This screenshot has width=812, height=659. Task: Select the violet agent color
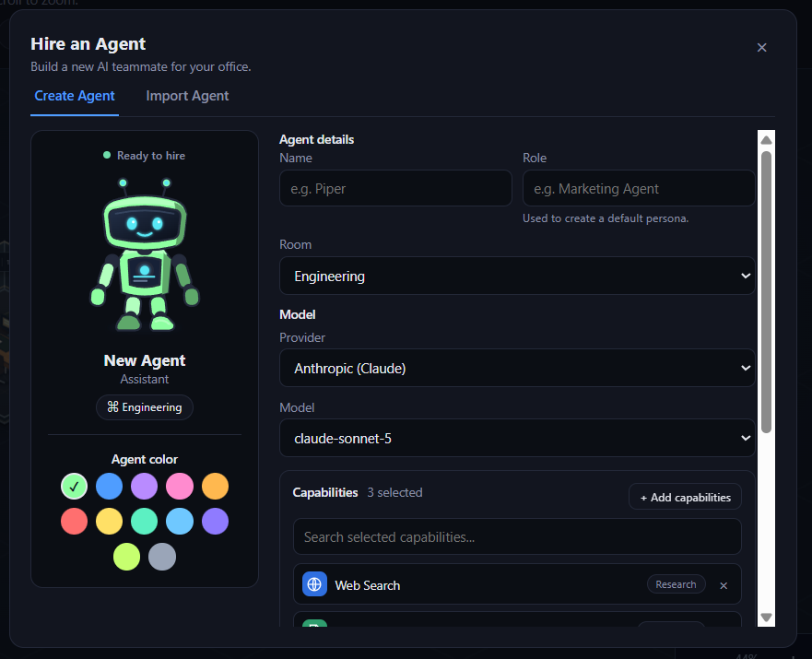(x=215, y=522)
